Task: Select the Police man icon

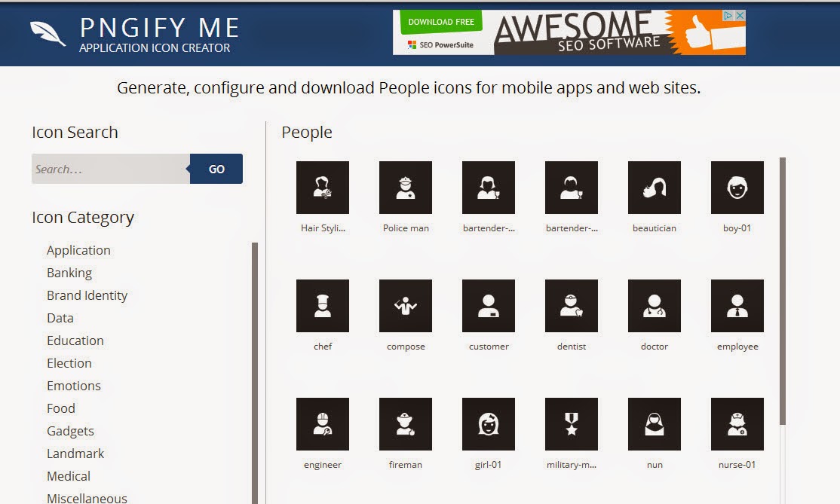Action: coord(406,188)
